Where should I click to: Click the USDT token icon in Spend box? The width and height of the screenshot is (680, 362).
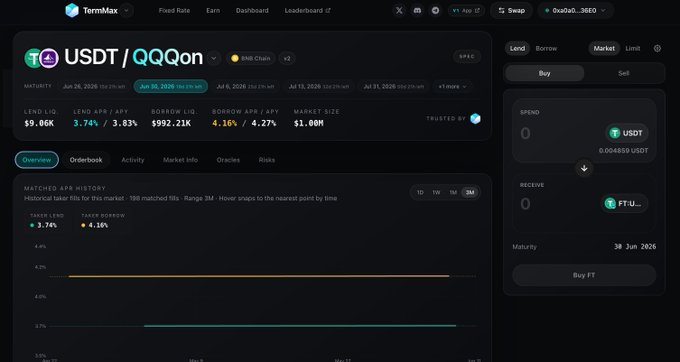tap(615, 133)
